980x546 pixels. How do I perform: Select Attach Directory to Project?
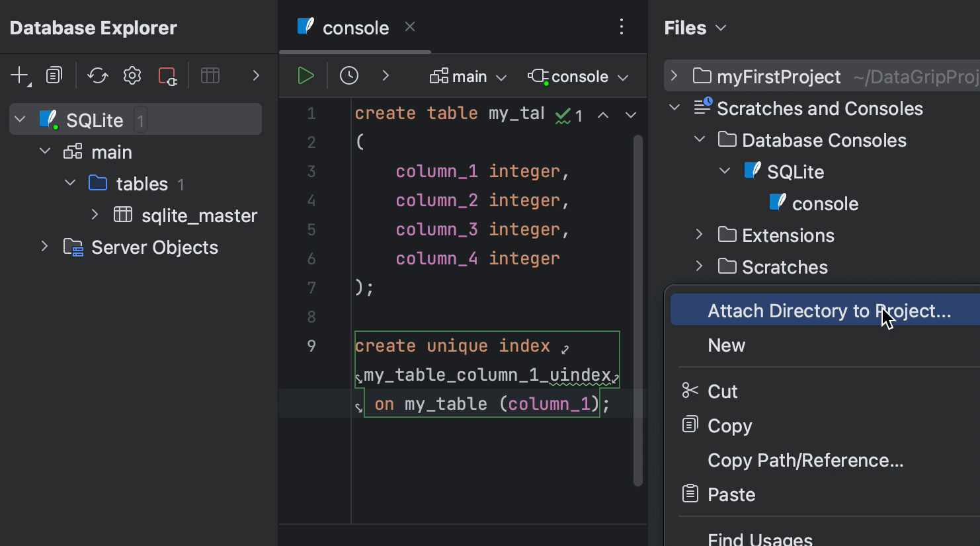click(x=827, y=310)
